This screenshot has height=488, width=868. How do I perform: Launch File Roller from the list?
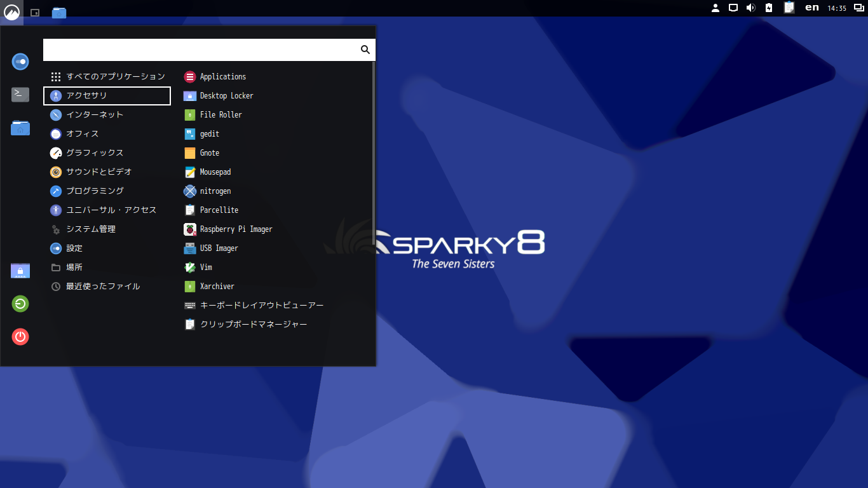click(275, 114)
